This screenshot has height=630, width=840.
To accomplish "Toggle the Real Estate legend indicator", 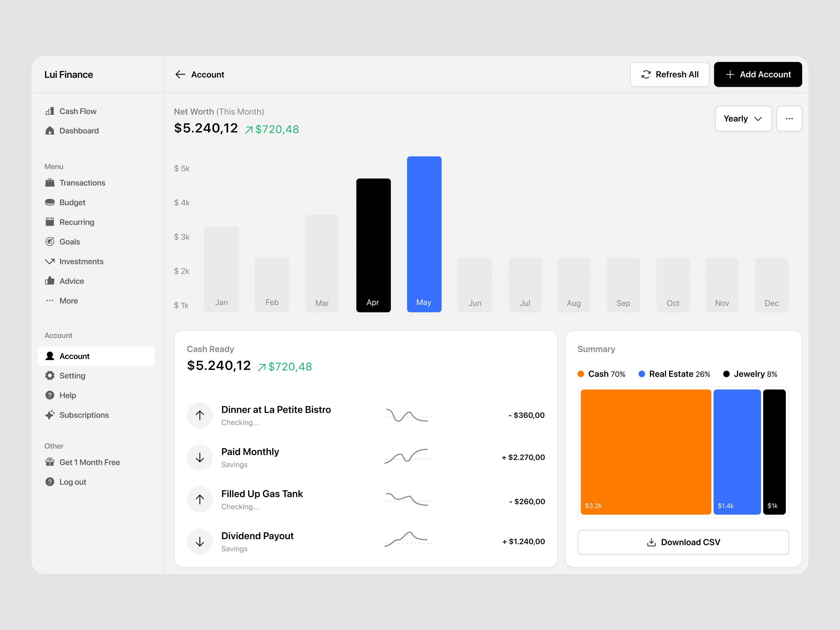I will pos(641,374).
